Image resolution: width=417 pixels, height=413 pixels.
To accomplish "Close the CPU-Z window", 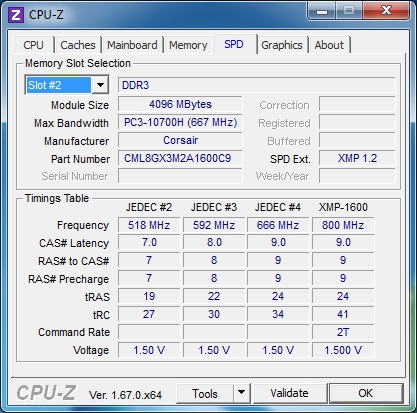I will [386, 11].
